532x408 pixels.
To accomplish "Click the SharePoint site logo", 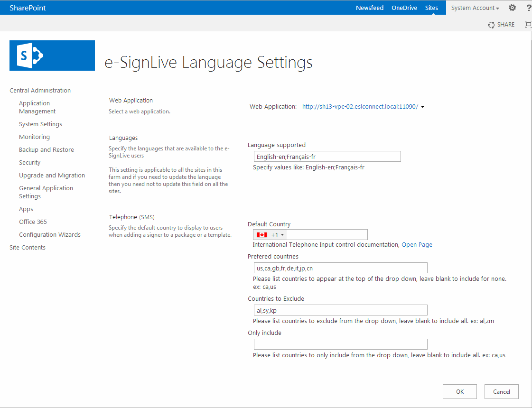I will click(52, 56).
